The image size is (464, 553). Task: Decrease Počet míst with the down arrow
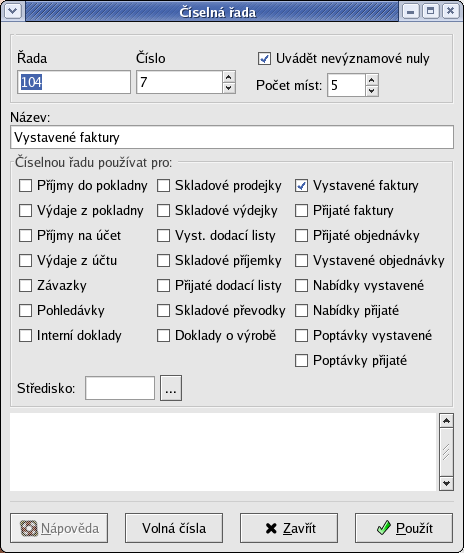(x=371, y=91)
